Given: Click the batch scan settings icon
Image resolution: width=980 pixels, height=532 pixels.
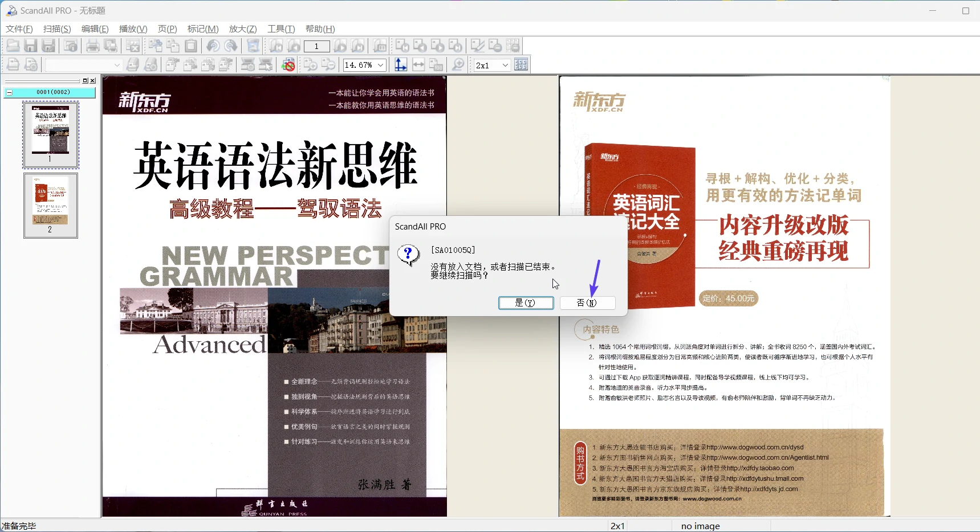Looking at the screenshot, I should click(x=151, y=65).
